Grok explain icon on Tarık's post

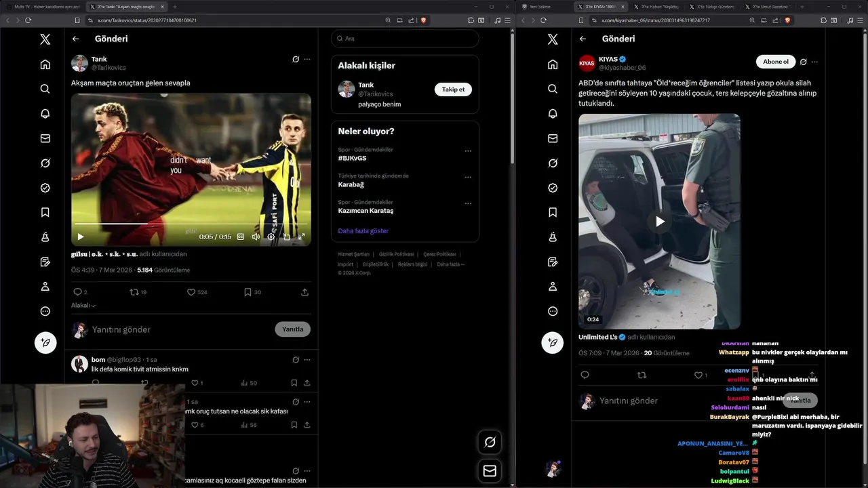(296, 60)
